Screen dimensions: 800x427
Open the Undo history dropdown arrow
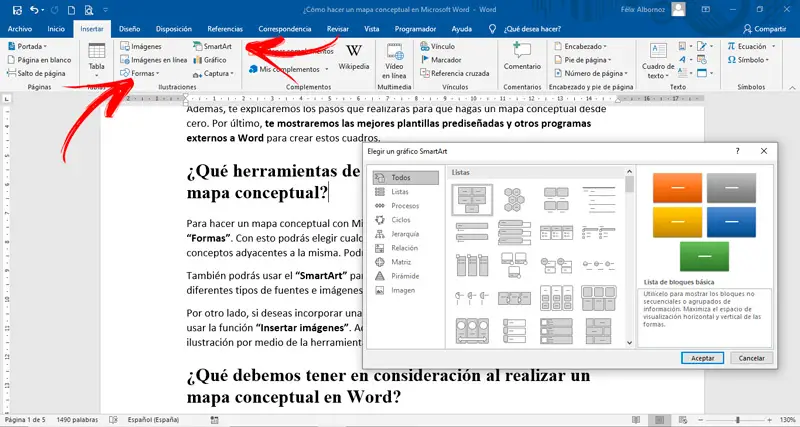(x=44, y=10)
